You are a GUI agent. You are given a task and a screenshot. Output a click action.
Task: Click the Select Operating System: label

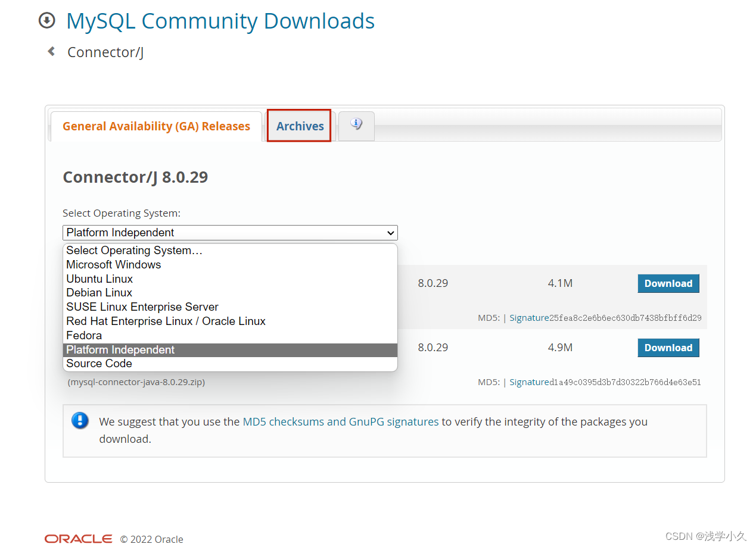122,213
